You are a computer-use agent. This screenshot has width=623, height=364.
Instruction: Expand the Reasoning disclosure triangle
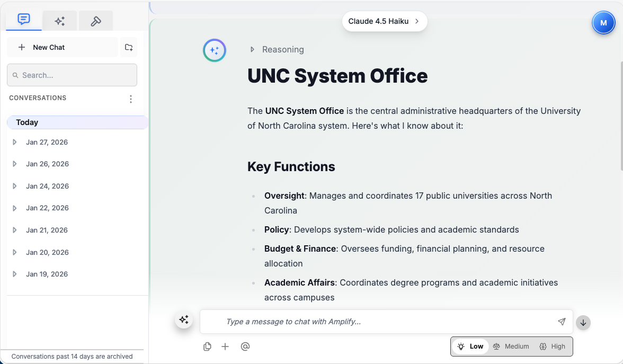click(253, 50)
